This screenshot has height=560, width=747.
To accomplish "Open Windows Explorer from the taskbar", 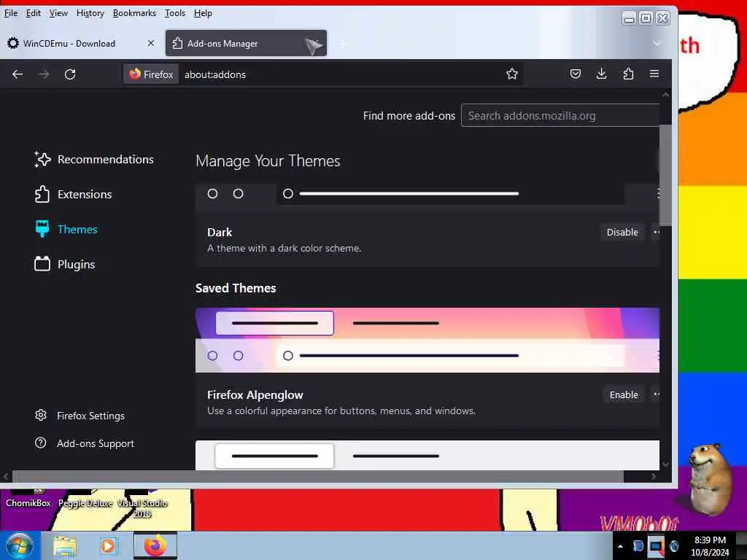I will pos(65,545).
